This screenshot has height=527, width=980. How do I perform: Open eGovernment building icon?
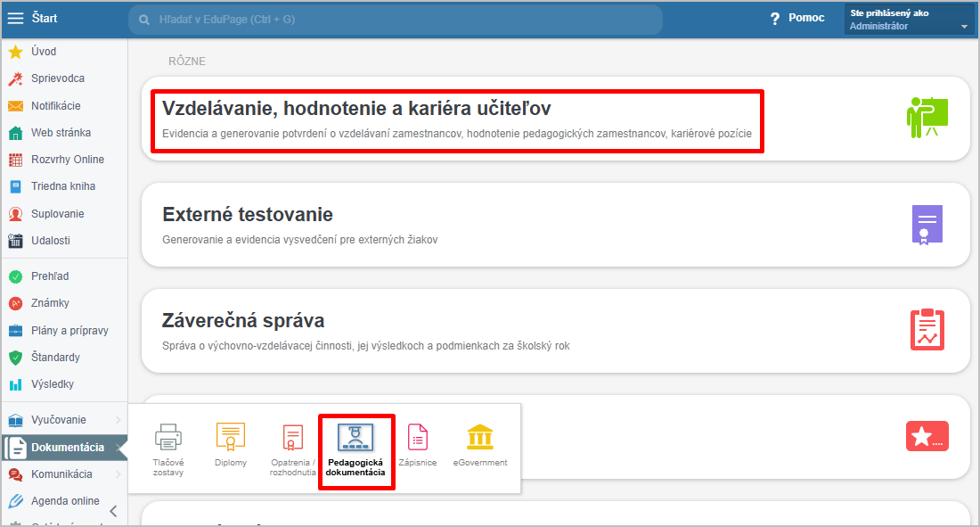point(480,437)
